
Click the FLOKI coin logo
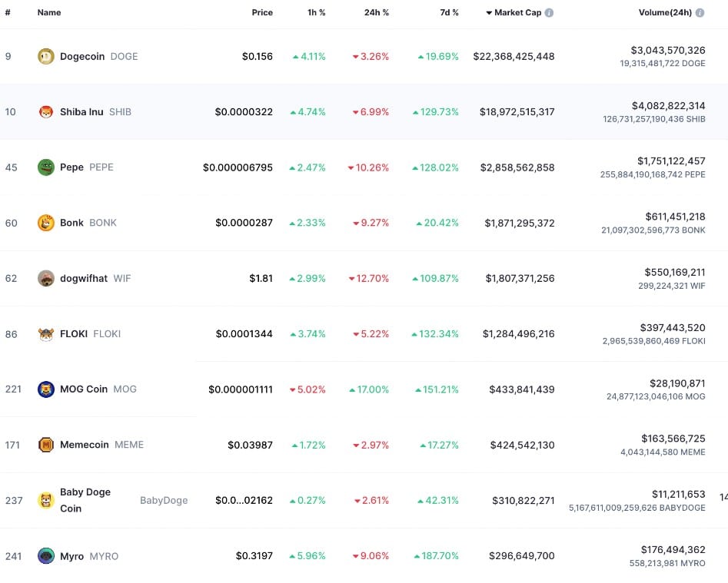pyautogui.click(x=46, y=334)
